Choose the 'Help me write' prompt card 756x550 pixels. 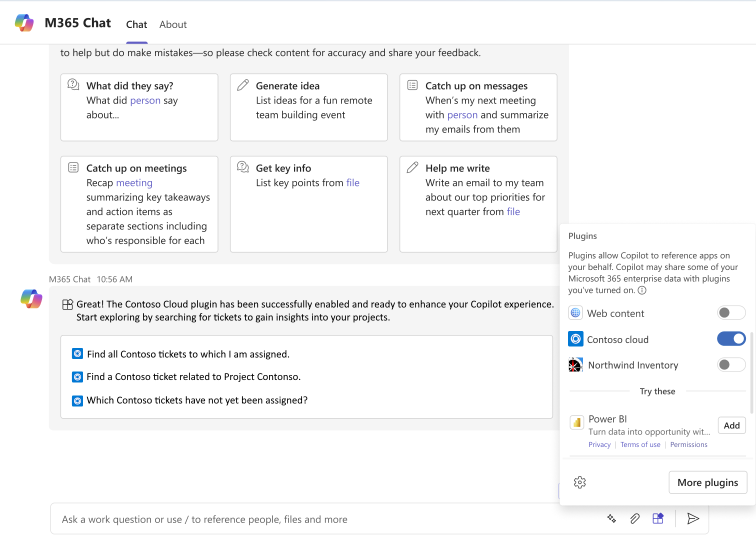click(478, 204)
